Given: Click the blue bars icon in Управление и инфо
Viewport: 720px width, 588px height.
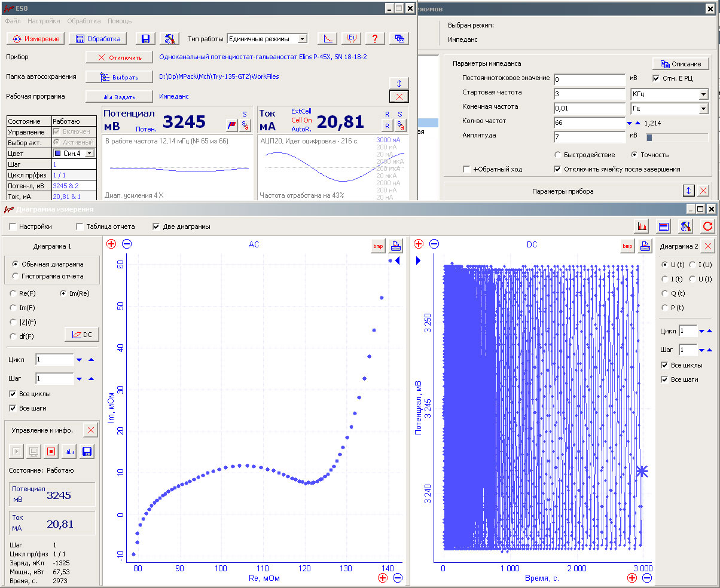Looking at the screenshot, I should pos(69,451).
